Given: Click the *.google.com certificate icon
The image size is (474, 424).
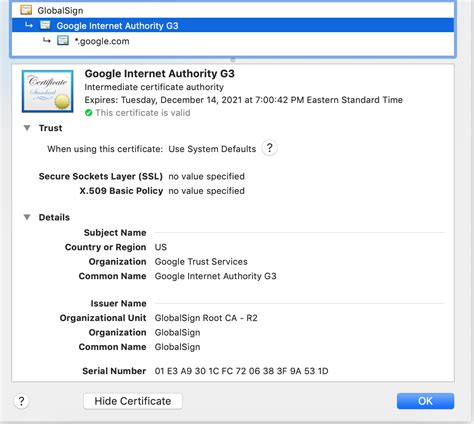Looking at the screenshot, I should pos(63,41).
